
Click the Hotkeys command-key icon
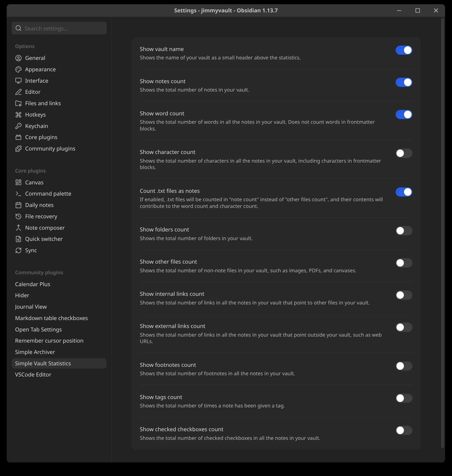point(19,115)
